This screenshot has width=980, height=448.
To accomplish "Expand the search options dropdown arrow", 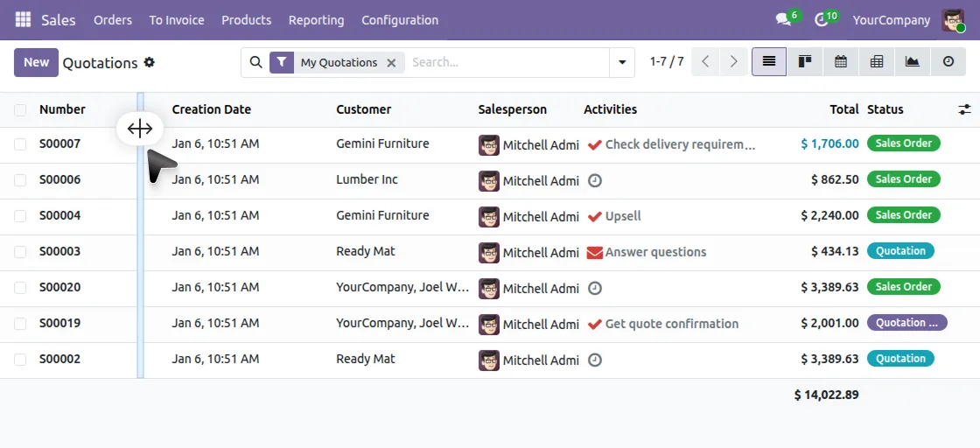I will coord(622,62).
